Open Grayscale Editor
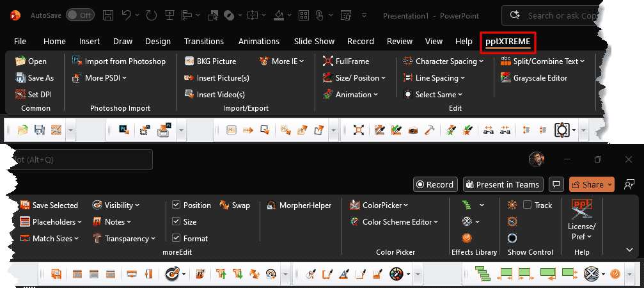This screenshot has width=644, height=288. [534, 77]
